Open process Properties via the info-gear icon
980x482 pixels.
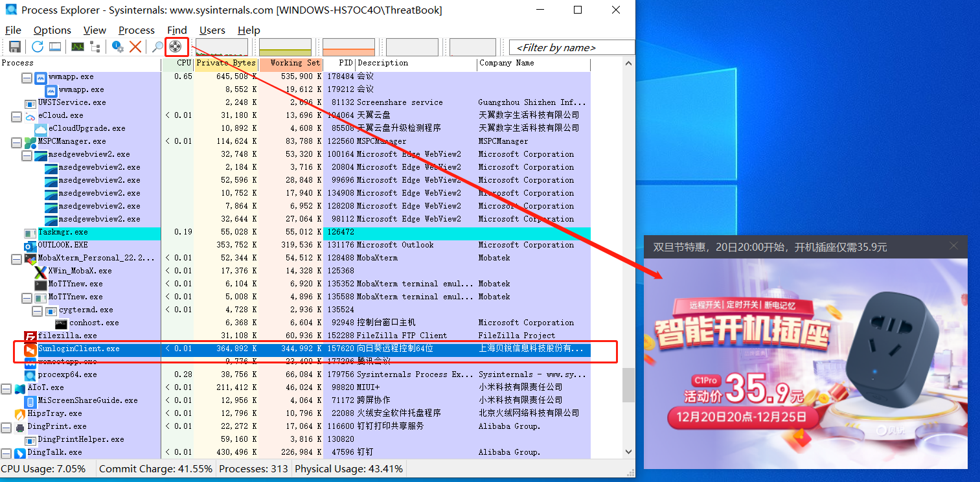[x=118, y=47]
